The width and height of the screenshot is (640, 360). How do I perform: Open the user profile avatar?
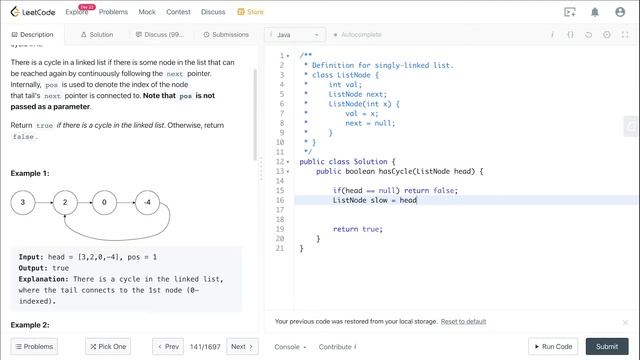620,12
